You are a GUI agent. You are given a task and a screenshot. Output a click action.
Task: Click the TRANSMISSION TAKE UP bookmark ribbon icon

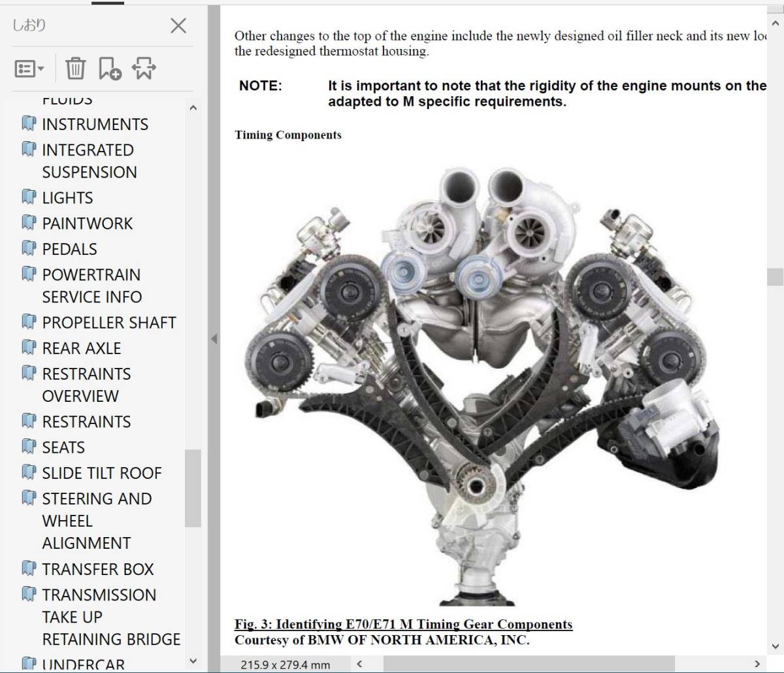click(29, 595)
